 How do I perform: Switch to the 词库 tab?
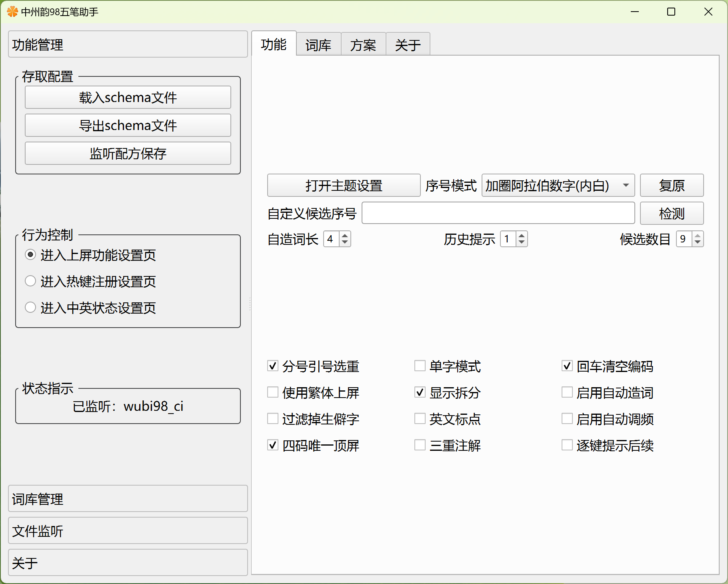(x=318, y=45)
